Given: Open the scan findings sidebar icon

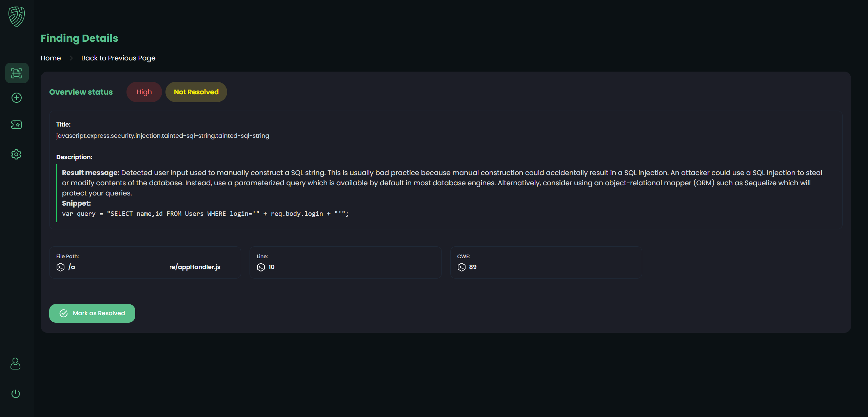Looking at the screenshot, I should [17, 73].
